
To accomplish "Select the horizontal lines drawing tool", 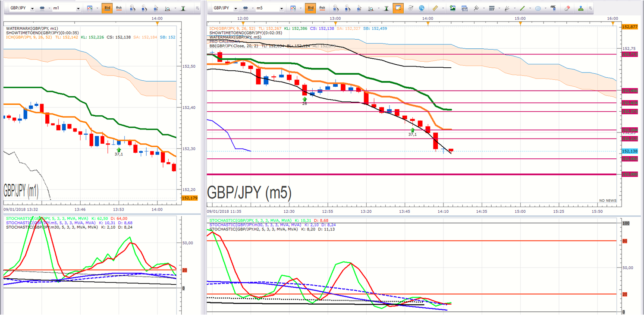I will pos(491,8).
